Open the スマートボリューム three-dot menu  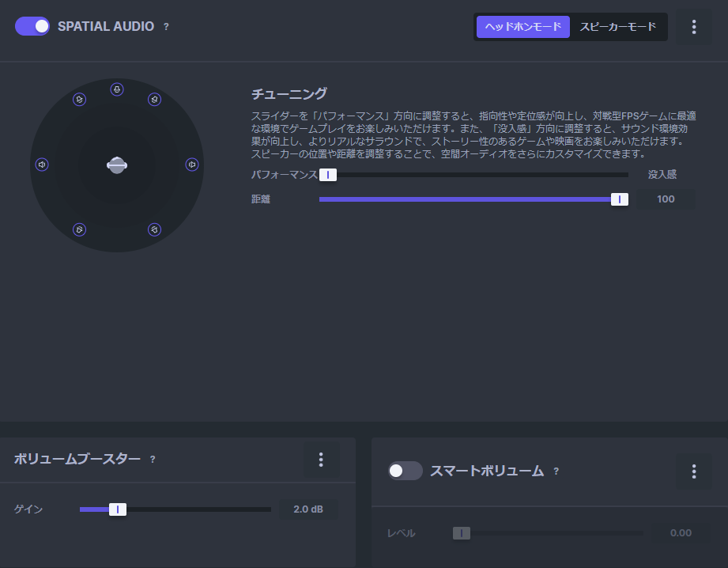click(694, 471)
